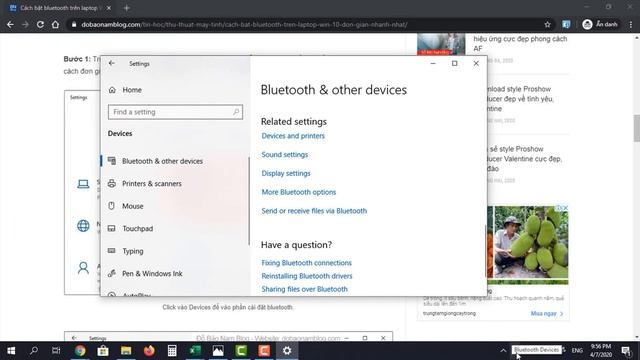Open orange Camtasia recorder taskbar icon
Screen dimensions: 640x360
click(264, 351)
